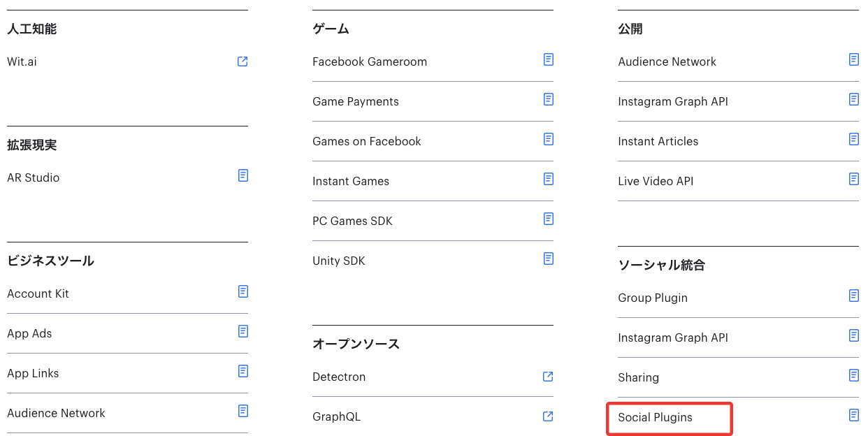868x436 pixels.
Task: Click the external link icon beside Detectron
Action: click(548, 377)
